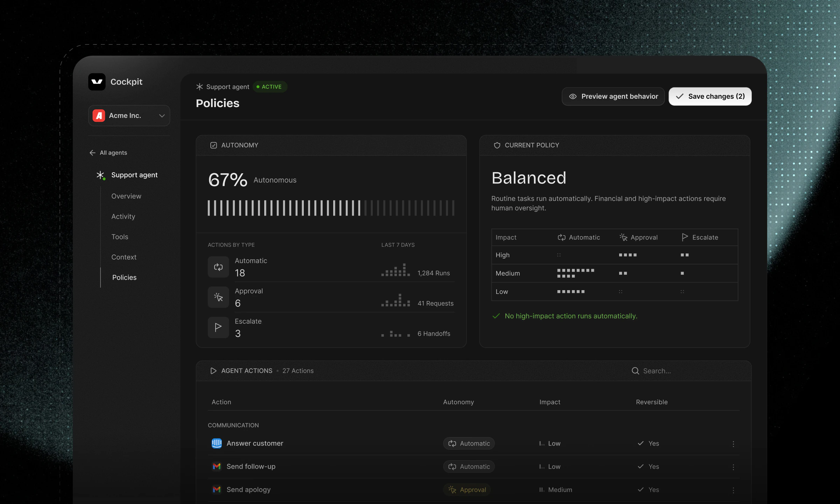The image size is (840, 504).
Task: Click the green checkmark beside the no high-impact message
Action: (496, 316)
